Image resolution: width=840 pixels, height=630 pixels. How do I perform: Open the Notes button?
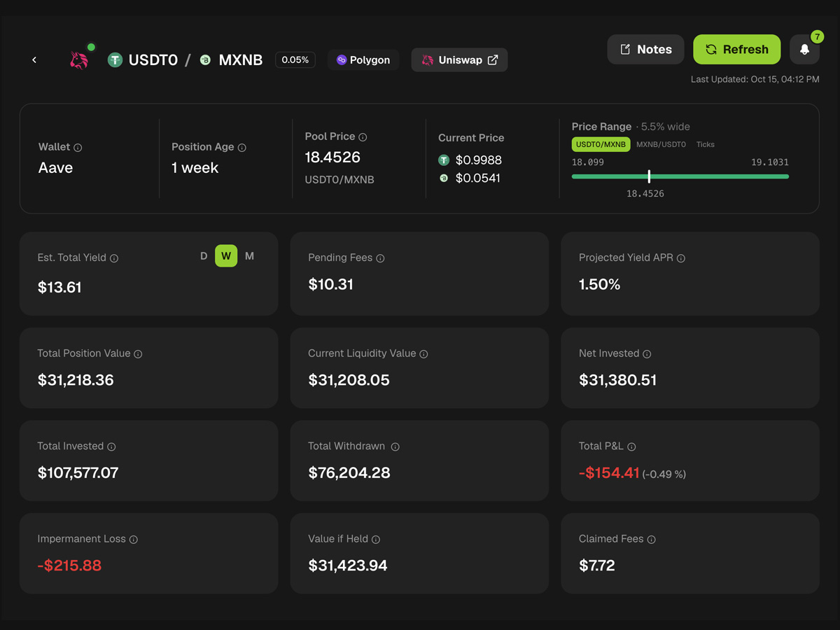645,50
